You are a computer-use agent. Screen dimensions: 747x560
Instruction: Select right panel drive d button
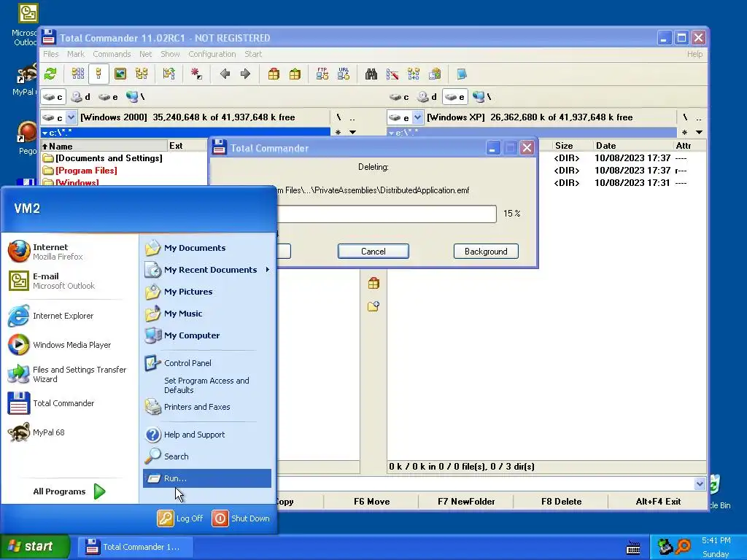tap(427, 97)
